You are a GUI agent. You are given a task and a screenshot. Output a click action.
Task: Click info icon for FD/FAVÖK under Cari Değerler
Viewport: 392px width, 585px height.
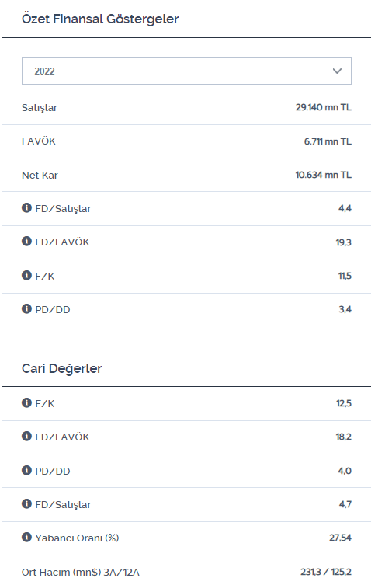[x=26, y=436]
